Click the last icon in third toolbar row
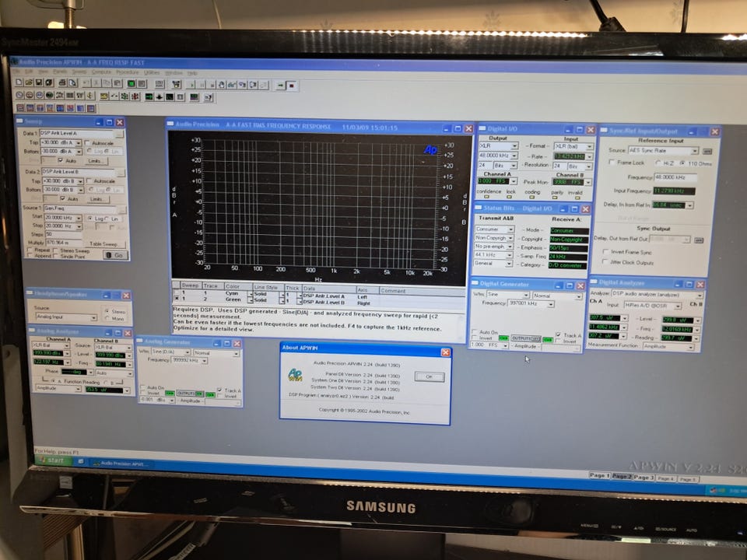This screenshot has width=747, height=560. point(91,109)
